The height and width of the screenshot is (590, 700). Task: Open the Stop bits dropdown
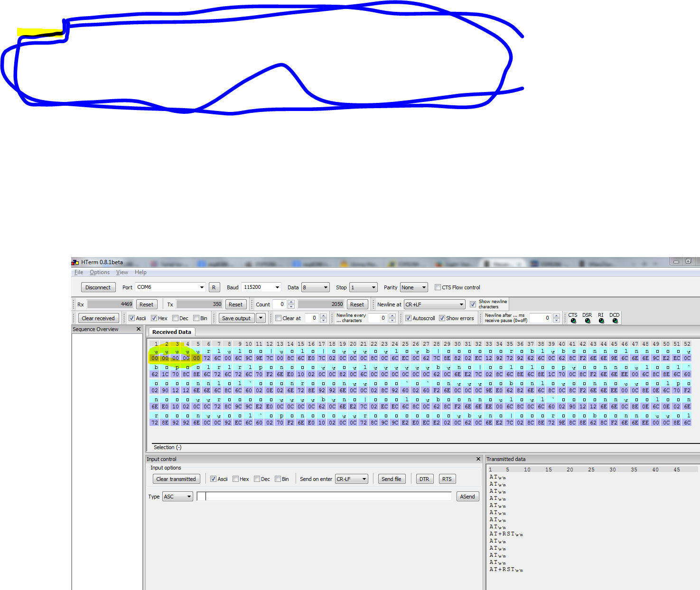tap(364, 287)
